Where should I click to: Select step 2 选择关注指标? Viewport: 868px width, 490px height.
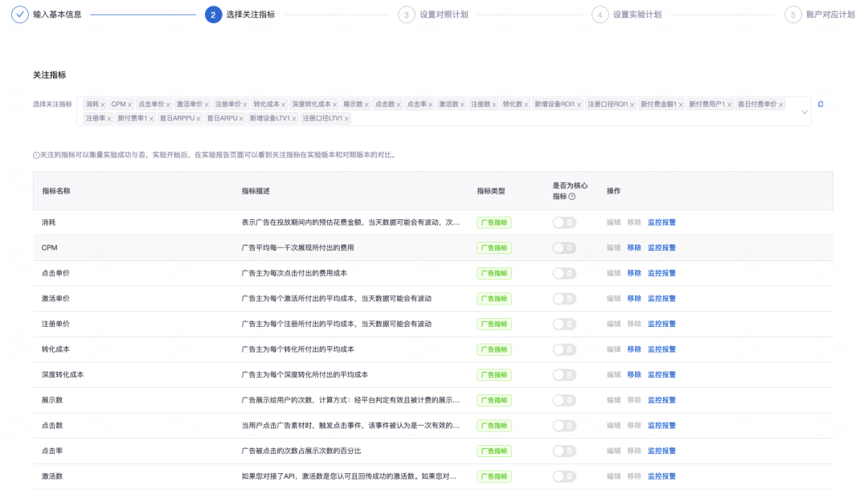[240, 14]
